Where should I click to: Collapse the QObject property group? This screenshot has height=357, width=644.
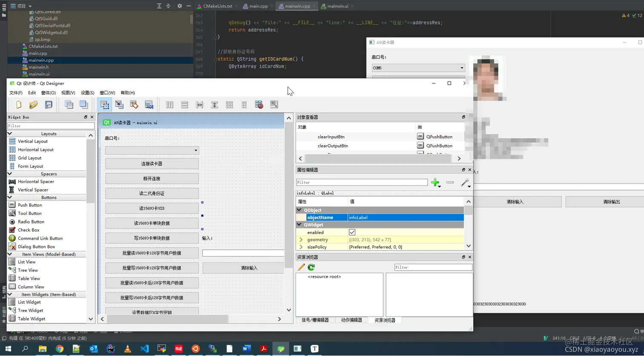click(x=299, y=210)
